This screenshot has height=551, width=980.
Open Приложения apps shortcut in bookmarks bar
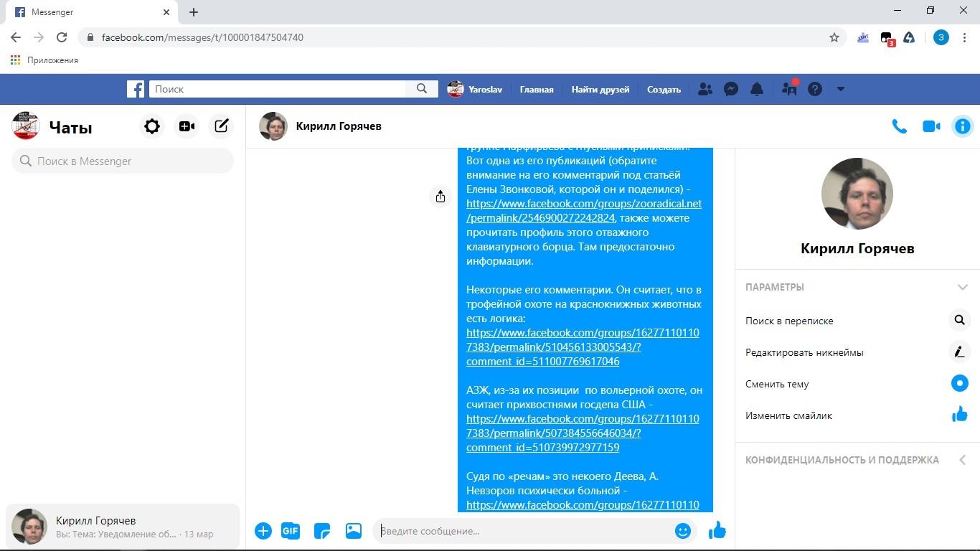pyautogui.click(x=44, y=60)
